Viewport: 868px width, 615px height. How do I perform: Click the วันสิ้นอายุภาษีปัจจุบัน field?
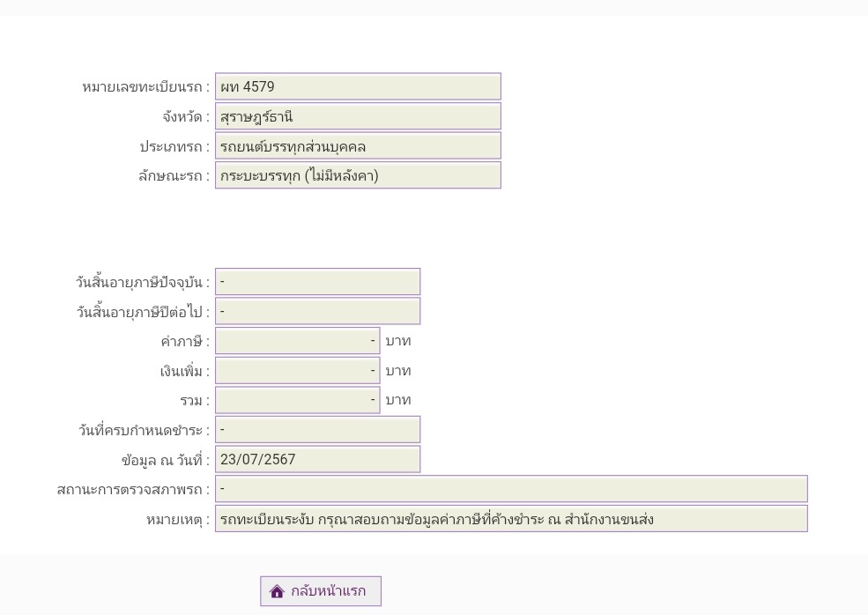click(x=318, y=282)
